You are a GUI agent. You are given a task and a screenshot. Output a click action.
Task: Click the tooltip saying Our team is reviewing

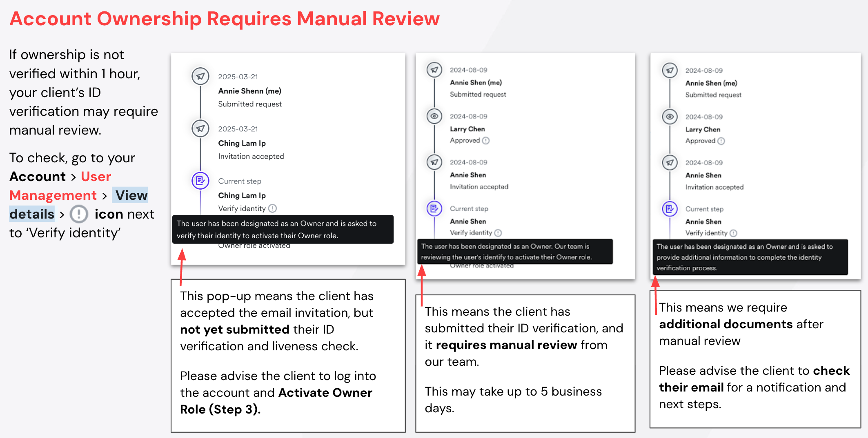(514, 252)
